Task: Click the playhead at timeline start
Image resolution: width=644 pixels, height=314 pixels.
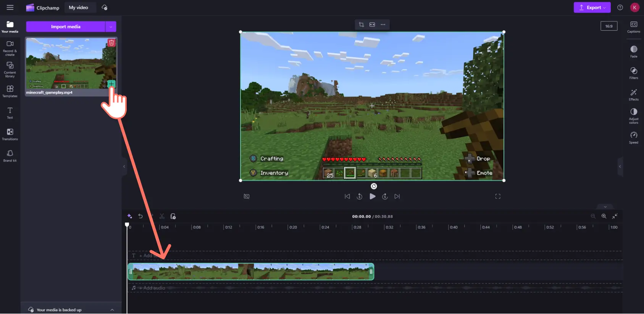Action: click(x=127, y=225)
